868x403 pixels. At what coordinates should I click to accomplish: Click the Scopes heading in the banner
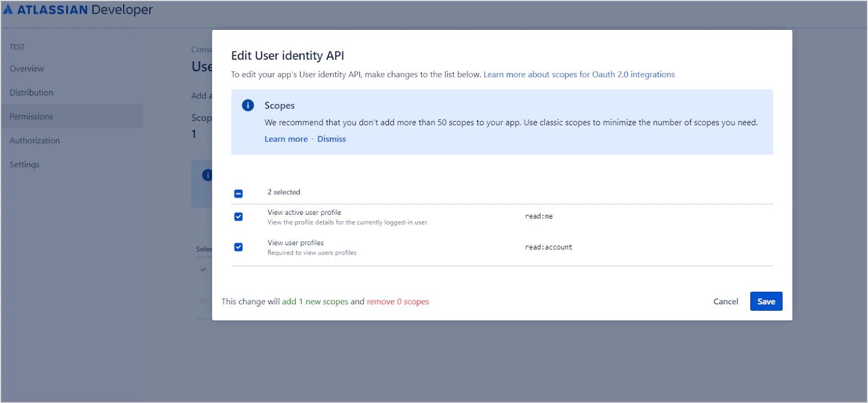[x=279, y=105]
